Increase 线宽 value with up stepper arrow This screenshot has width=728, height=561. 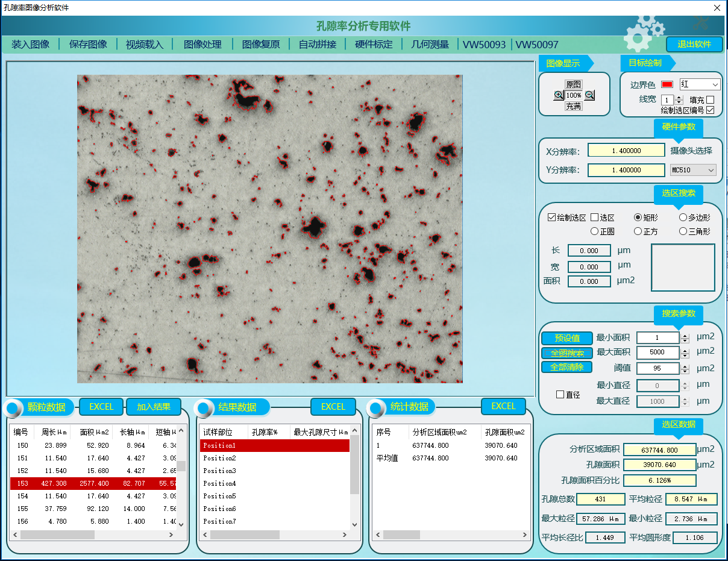pyautogui.click(x=679, y=97)
